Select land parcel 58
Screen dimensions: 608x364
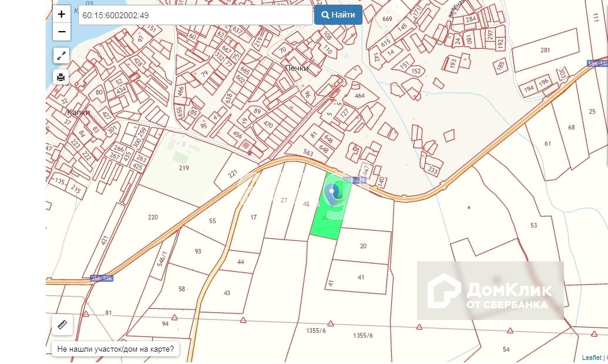point(182,289)
